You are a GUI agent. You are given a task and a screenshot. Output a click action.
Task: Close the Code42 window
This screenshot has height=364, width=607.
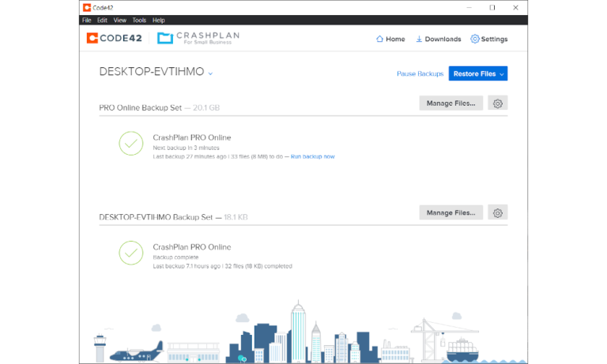tap(515, 7)
